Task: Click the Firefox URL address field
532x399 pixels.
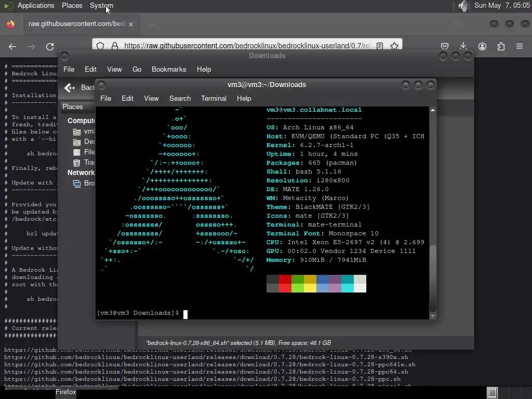Action: 247,46
